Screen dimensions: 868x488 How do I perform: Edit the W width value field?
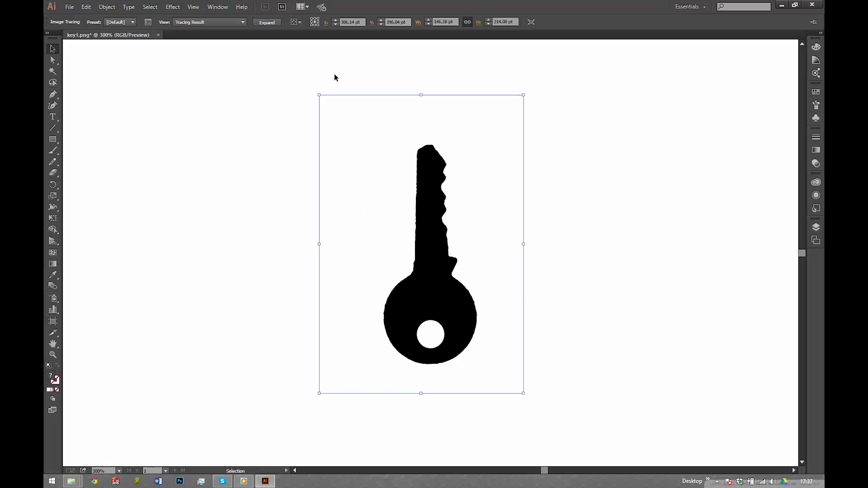tap(444, 22)
